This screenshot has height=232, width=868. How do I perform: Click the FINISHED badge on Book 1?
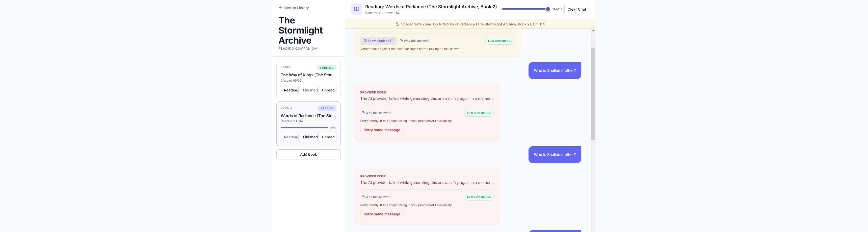pos(327,68)
